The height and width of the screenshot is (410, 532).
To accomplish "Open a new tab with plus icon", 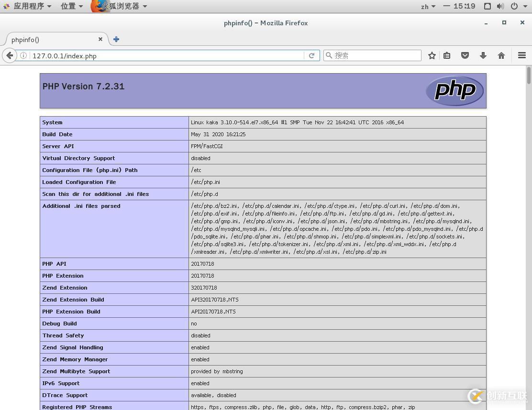I will 116,39.
